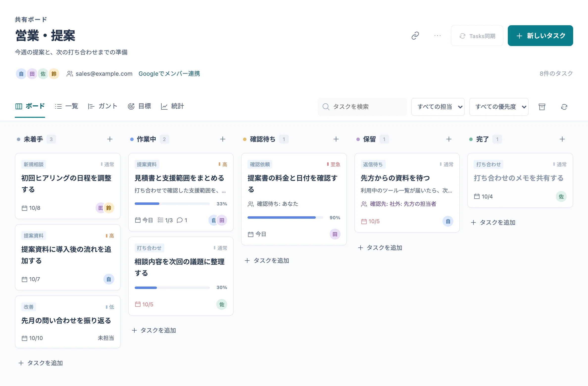Switch to the ガント tab
The image size is (588, 386).
pyautogui.click(x=102, y=106)
